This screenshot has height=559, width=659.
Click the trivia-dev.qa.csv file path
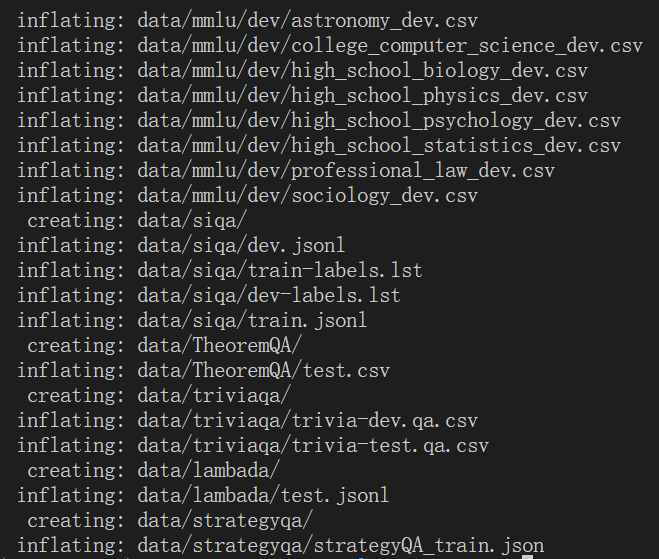click(307, 420)
